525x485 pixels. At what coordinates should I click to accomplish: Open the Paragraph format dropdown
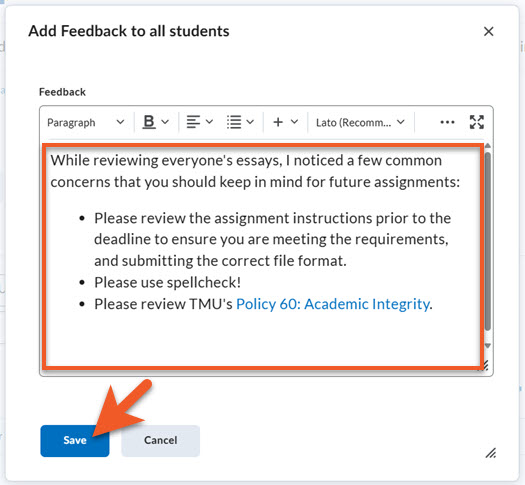(86, 123)
